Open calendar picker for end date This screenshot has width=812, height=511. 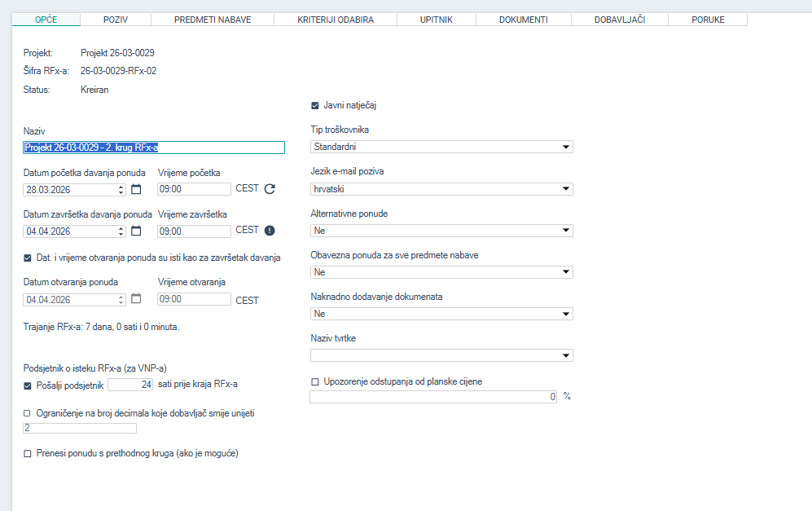(x=136, y=231)
